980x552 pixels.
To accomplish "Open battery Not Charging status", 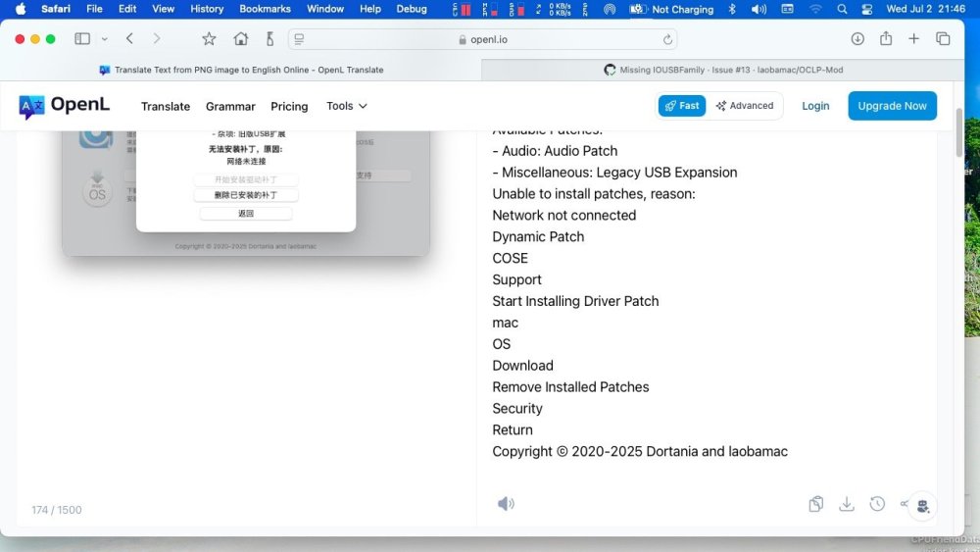I will pyautogui.click(x=671, y=9).
